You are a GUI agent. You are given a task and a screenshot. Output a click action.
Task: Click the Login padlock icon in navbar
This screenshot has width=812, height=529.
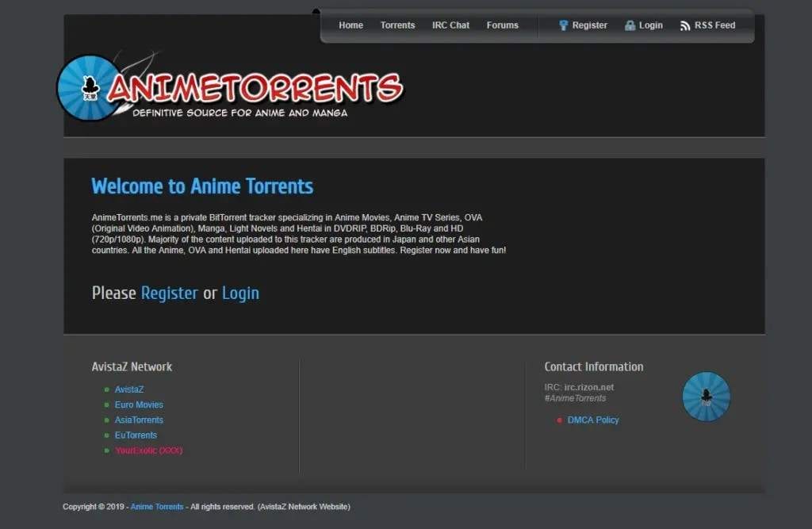[630, 25]
